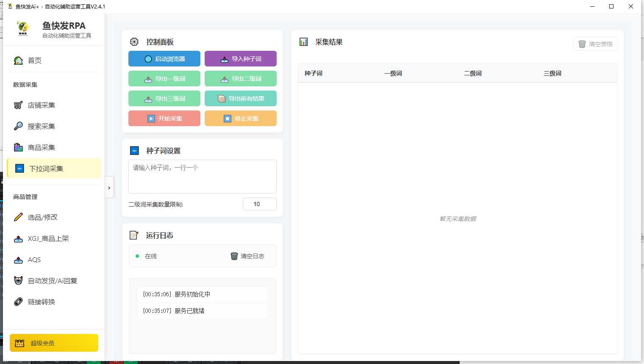
Task: Open 商品采集 via the shopping bag icon
Action: (x=18, y=147)
